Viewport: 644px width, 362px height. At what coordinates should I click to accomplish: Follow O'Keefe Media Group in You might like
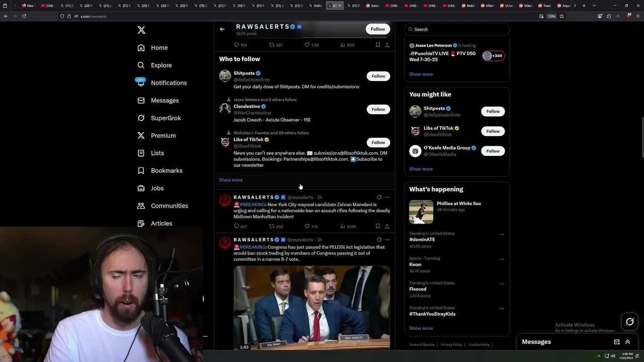coord(493,151)
